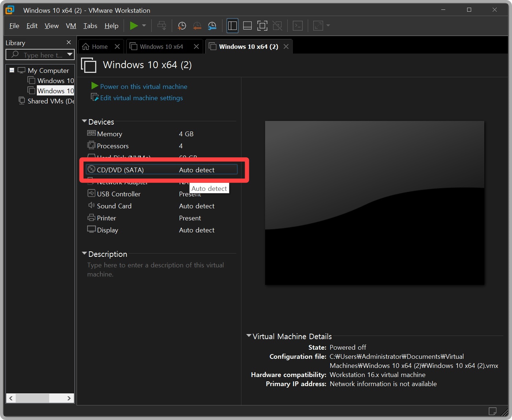Click the description text entry area
Image resolution: width=512 pixels, height=420 pixels.
point(156,270)
